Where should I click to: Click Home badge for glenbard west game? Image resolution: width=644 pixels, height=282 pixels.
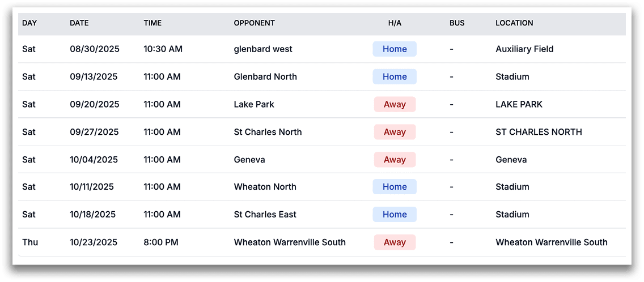coord(395,49)
